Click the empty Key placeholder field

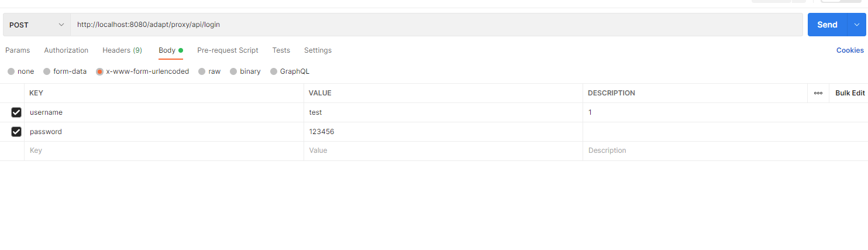(164, 150)
